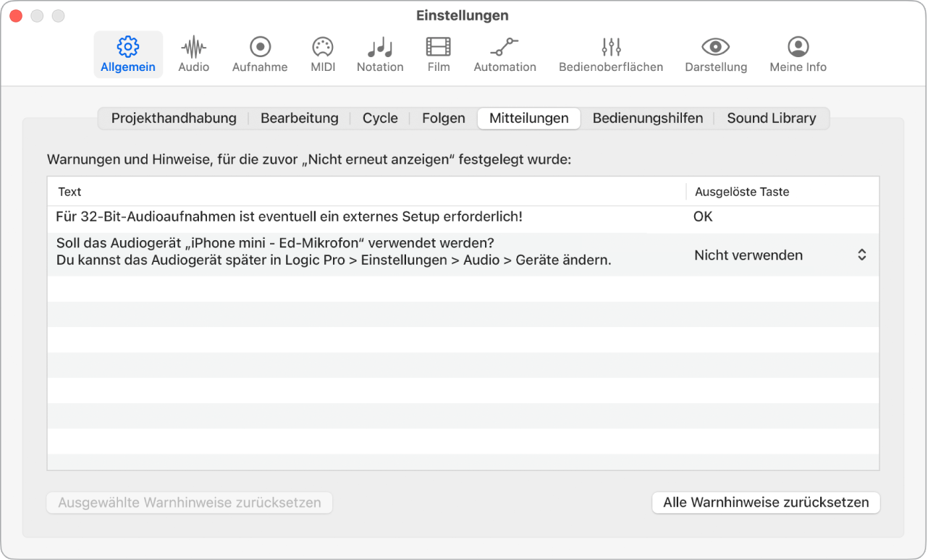Switch to the Projekthandhabung tab
928x560 pixels.
[x=173, y=118]
